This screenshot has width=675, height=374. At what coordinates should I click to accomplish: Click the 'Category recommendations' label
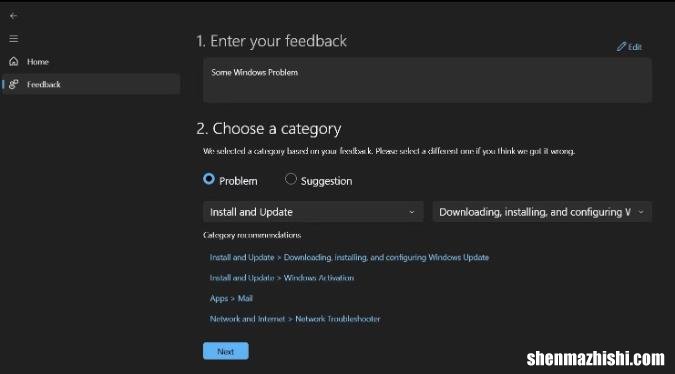click(x=252, y=235)
